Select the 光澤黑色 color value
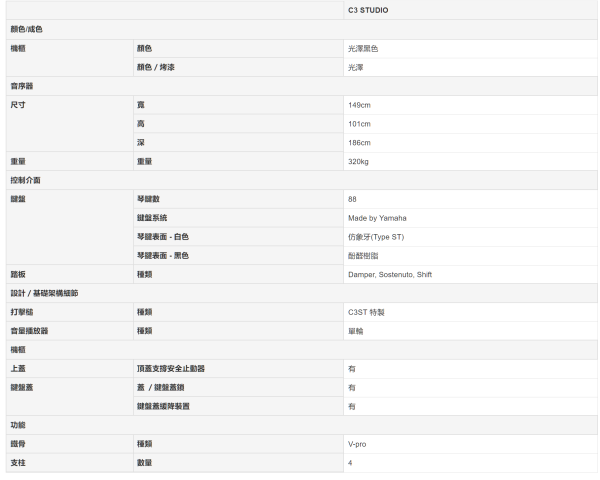The image size is (600, 480). (x=363, y=48)
